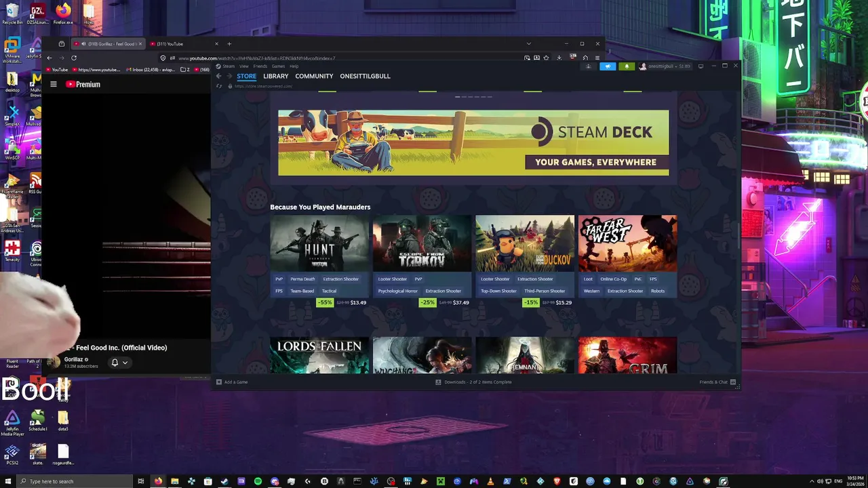Click the taskbar search box
868x488 pixels.
(x=75, y=481)
